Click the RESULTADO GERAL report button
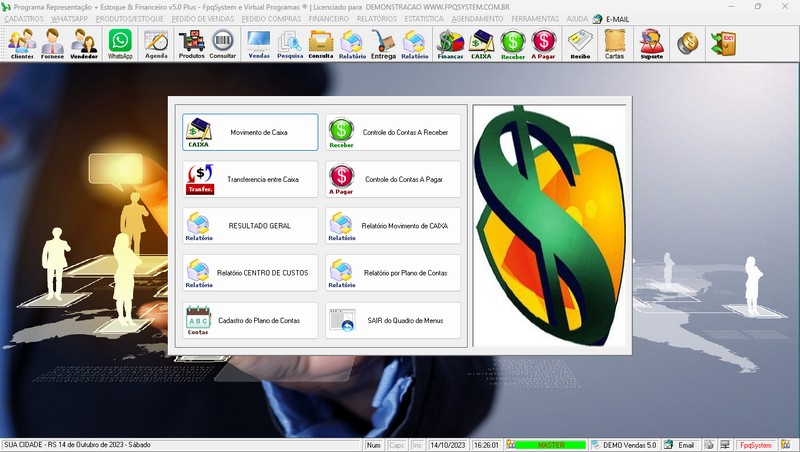The height and width of the screenshot is (452, 800). (x=250, y=225)
